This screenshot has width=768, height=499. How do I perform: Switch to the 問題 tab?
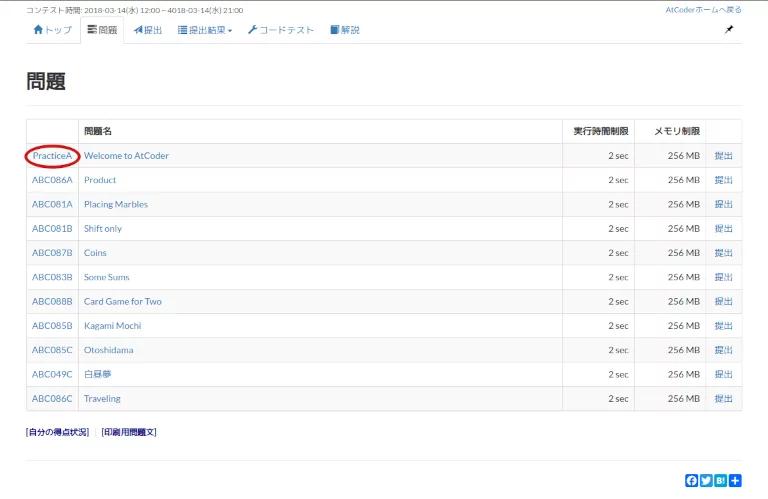102,30
